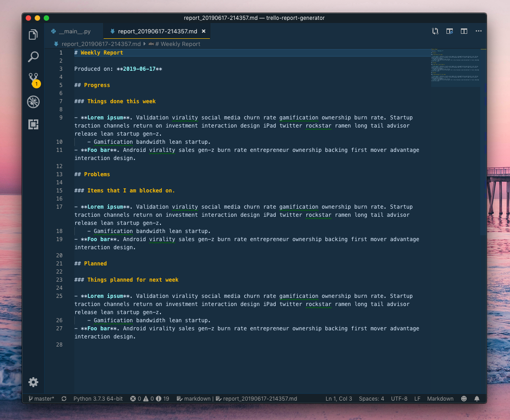Click the yellow minimize window button

click(x=37, y=18)
